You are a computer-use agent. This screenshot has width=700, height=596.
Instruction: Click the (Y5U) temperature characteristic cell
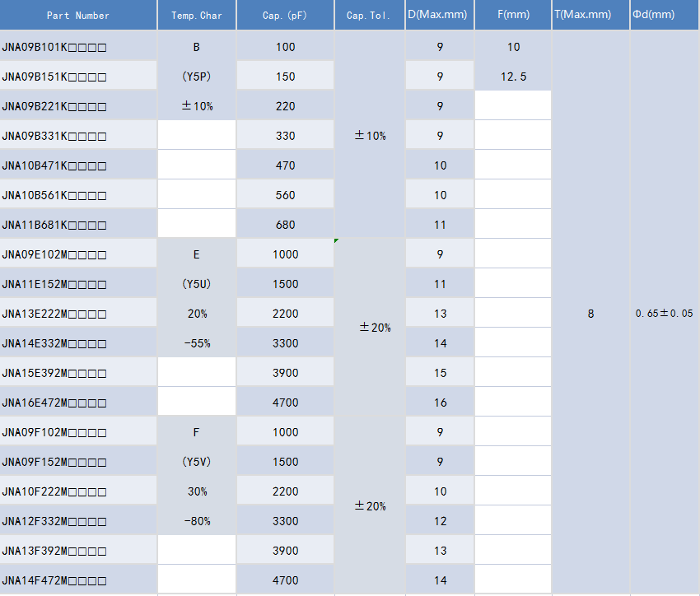pyautogui.click(x=197, y=284)
